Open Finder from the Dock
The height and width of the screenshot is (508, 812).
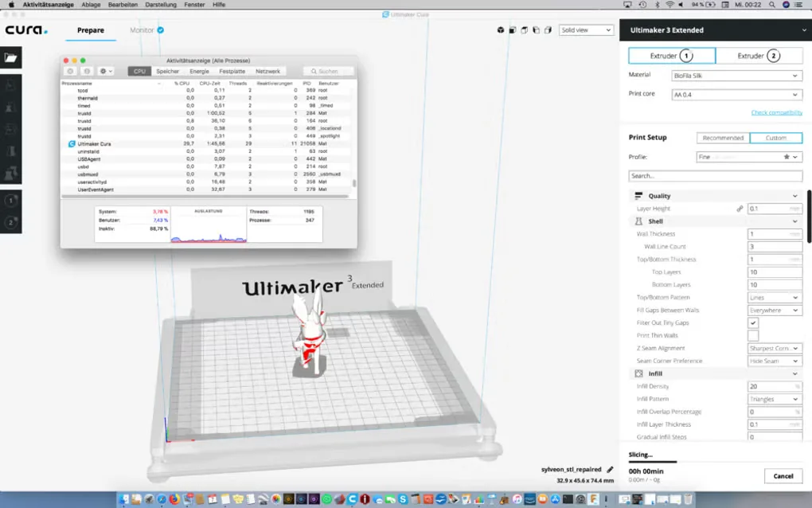click(x=123, y=499)
